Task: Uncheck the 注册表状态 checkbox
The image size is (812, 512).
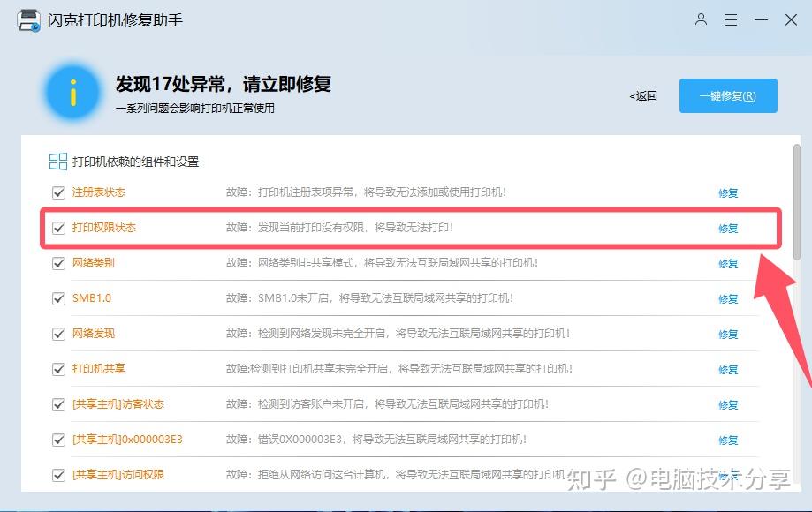Action: (58, 193)
